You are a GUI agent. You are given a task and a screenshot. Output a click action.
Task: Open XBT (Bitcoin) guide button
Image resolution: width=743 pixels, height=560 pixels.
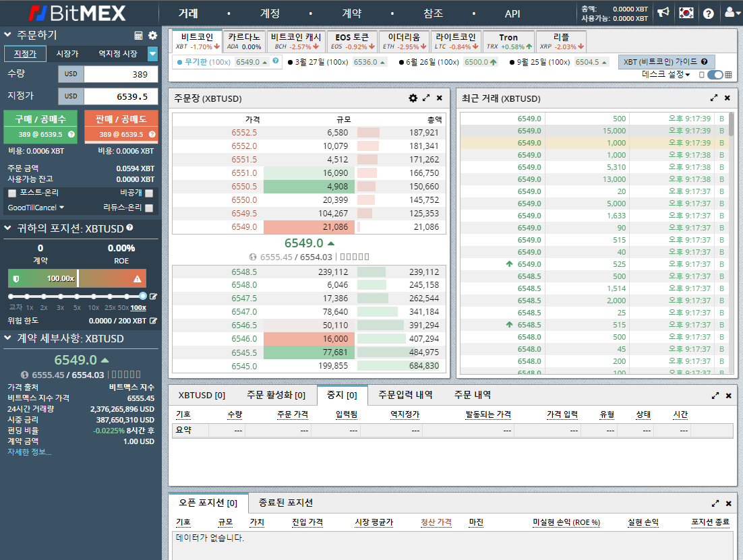click(x=666, y=62)
